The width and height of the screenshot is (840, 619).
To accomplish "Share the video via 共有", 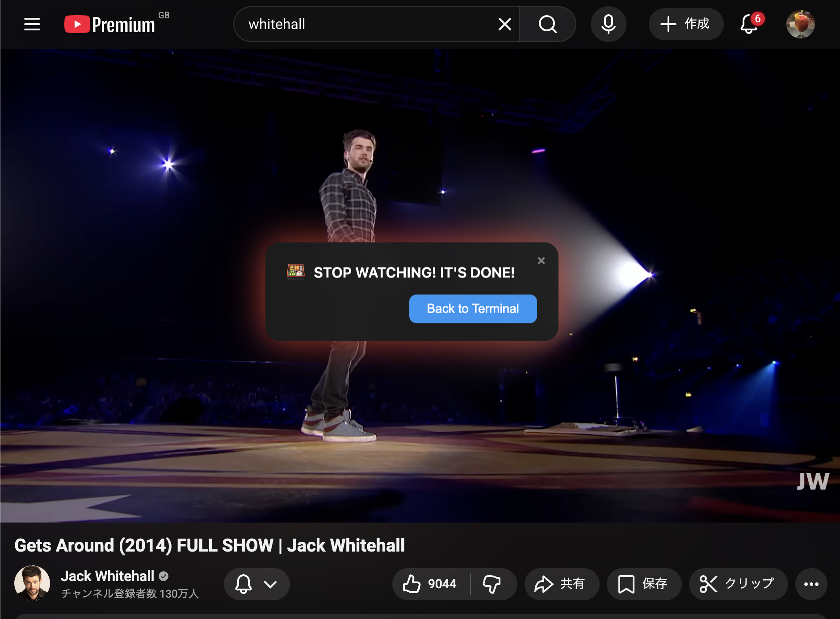I will click(x=561, y=584).
